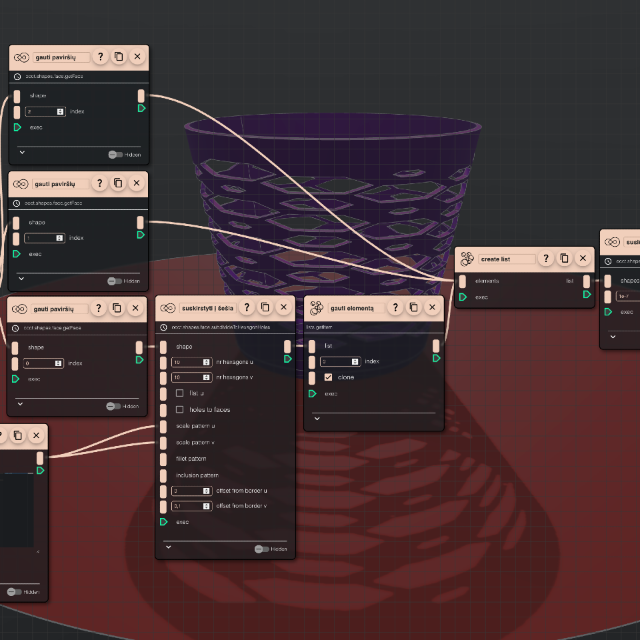Edit the create list node title field

507,259
